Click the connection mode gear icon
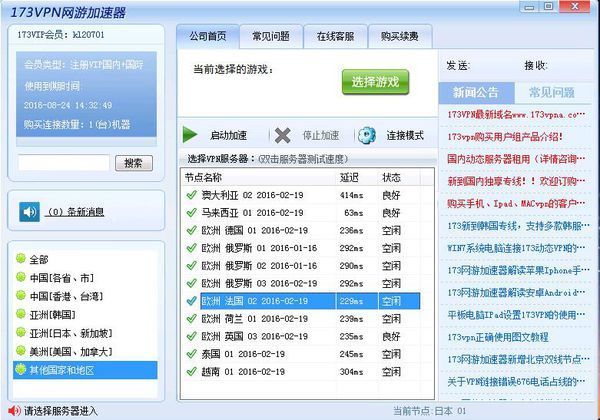The width and height of the screenshot is (600, 420). (x=367, y=135)
